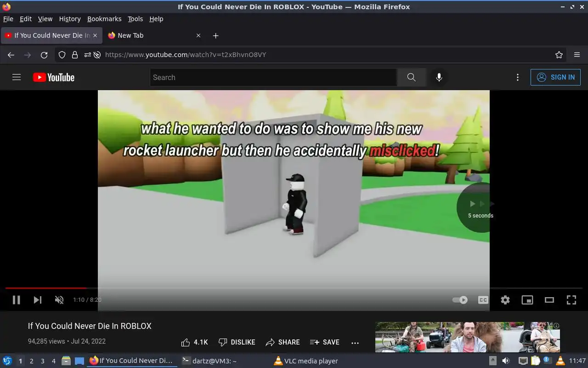Click the SIGN IN button

(x=555, y=77)
